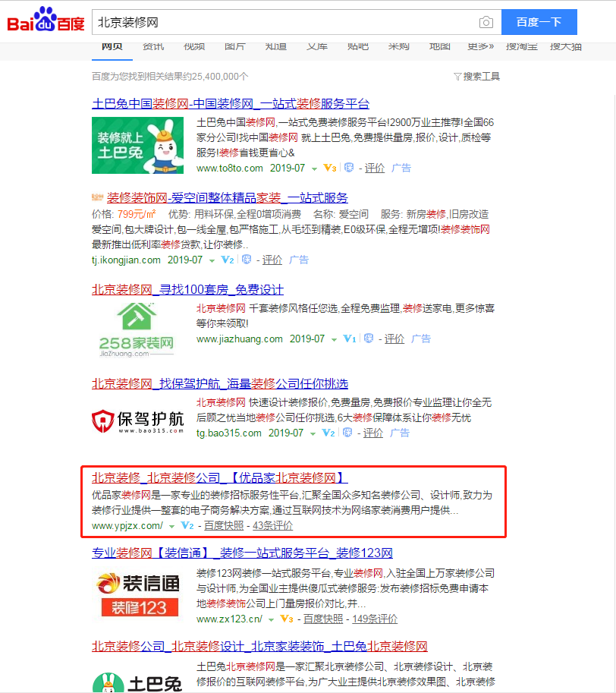
Task: Open 百度快照 for ypjzx result
Action: 224,525
